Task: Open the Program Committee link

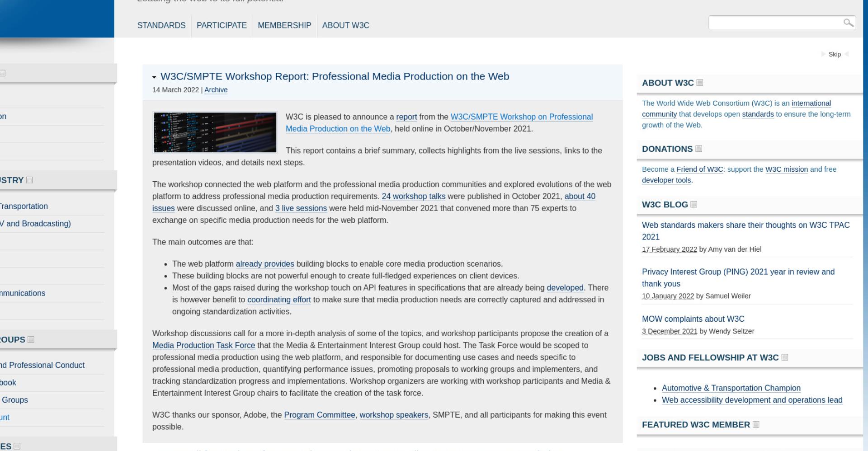Action: [x=320, y=415]
